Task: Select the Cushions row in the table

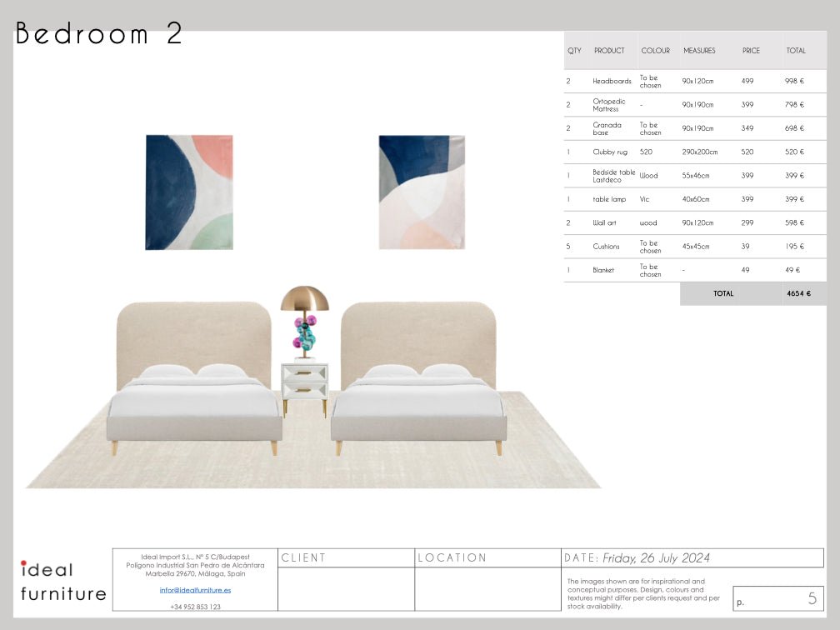Action: coord(695,247)
